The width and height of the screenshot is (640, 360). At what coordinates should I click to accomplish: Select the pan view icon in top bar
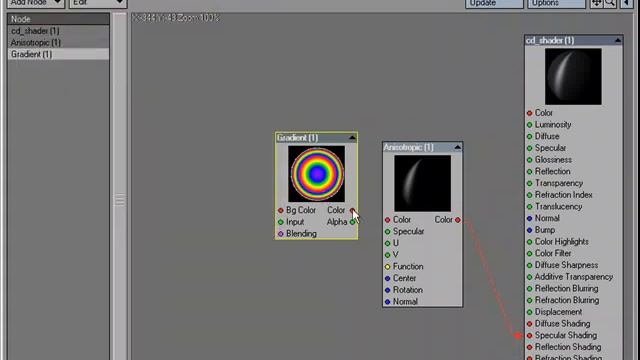(596, 3)
